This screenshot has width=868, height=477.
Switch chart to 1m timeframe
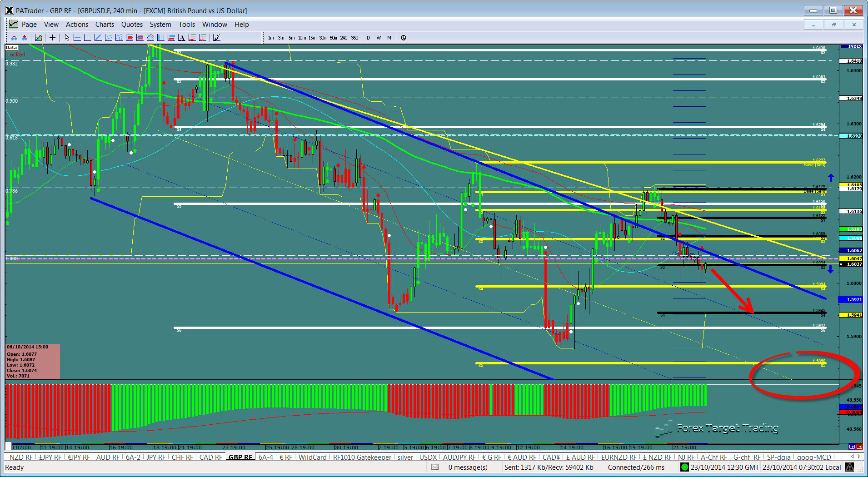(x=271, y=38)
